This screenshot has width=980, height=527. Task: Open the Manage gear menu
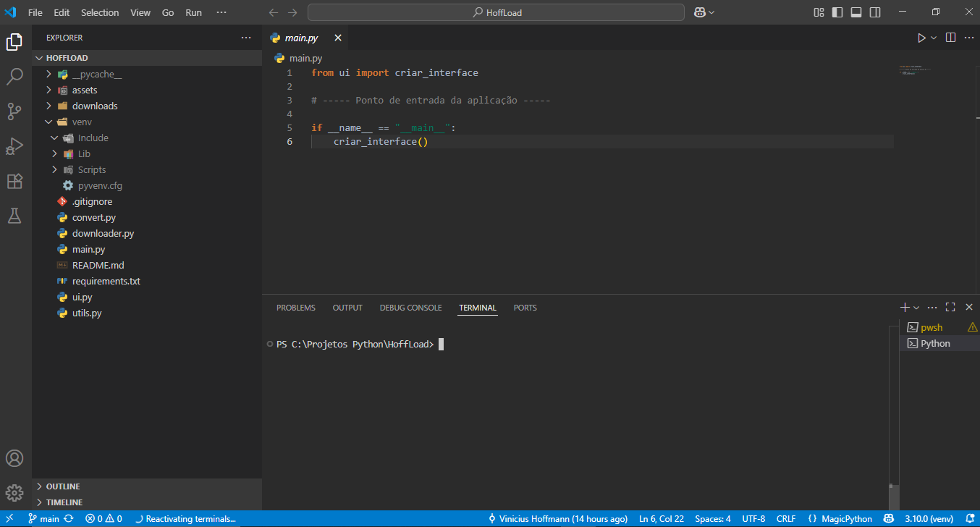tap(14, 493)
